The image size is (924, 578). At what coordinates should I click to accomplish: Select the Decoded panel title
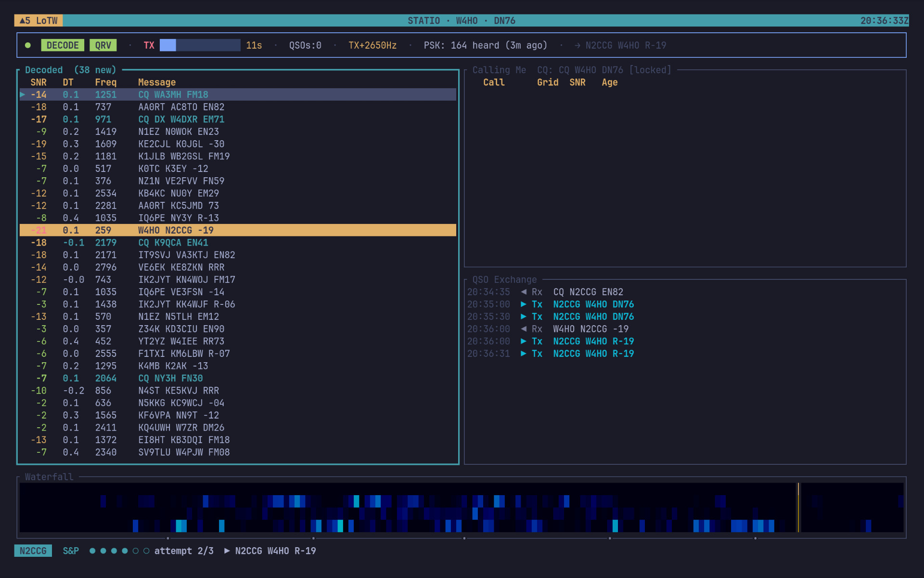44,70
